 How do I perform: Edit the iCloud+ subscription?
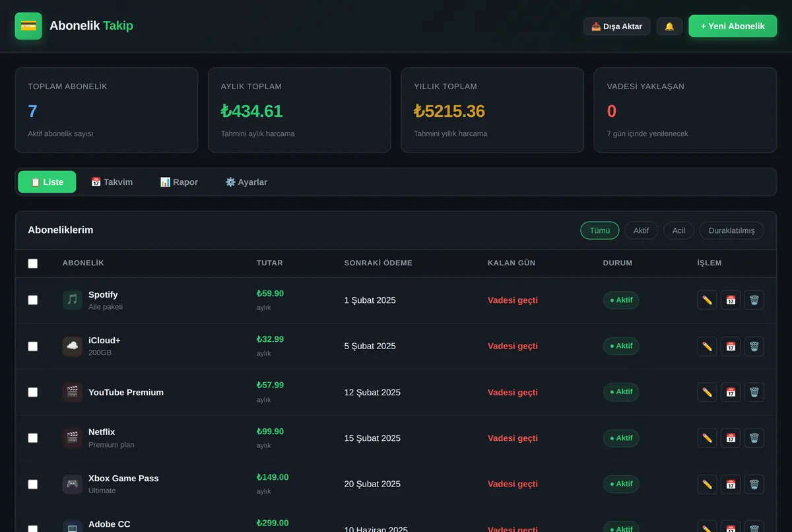pyautogui.click(x=708, y=347)
